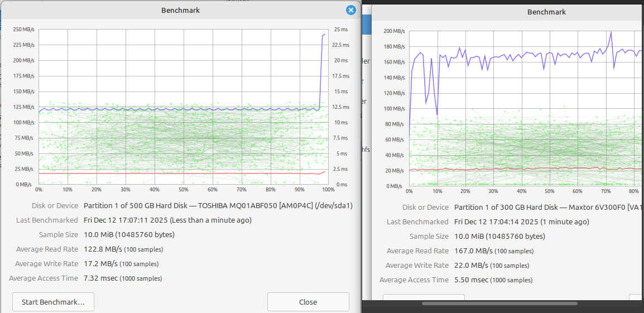This screenshot has height=313, width=644.
Task: Click the '60 MB/s' axis label on Maxtor chart
Action: (x=396, y=139)
